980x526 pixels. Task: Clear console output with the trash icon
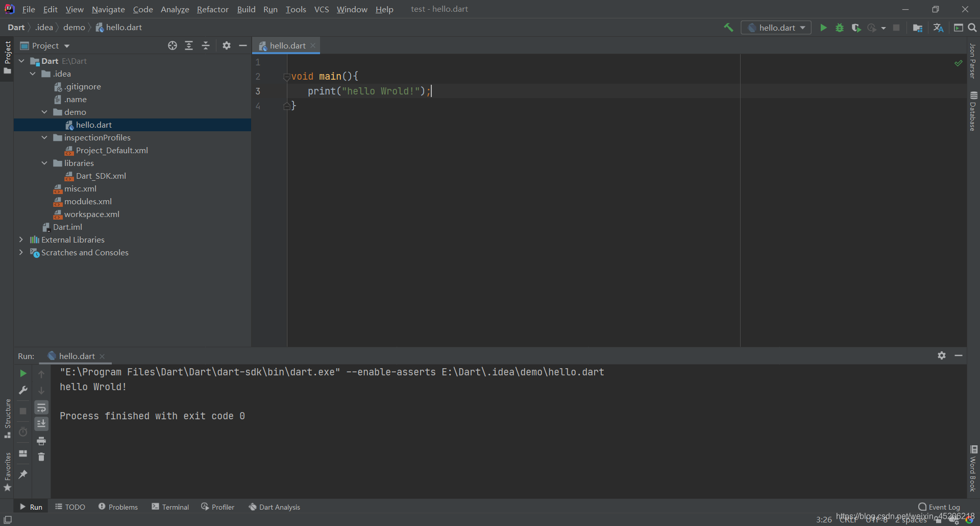(x=41, y=457)
